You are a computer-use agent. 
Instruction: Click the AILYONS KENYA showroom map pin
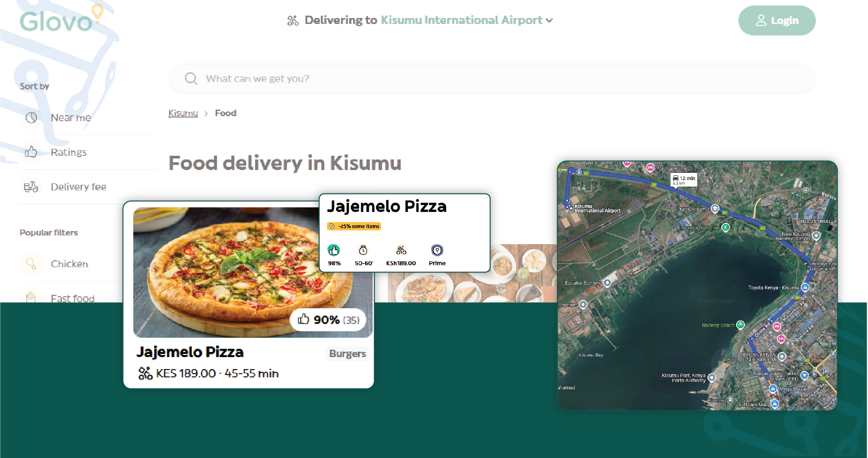point(782,357)
